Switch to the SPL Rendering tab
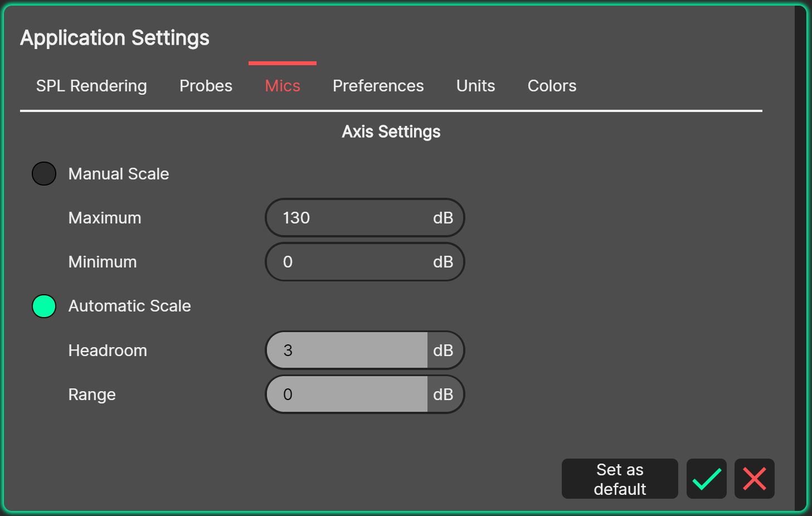The height and width of the screenshot is (516, 812). click(91, 85)
